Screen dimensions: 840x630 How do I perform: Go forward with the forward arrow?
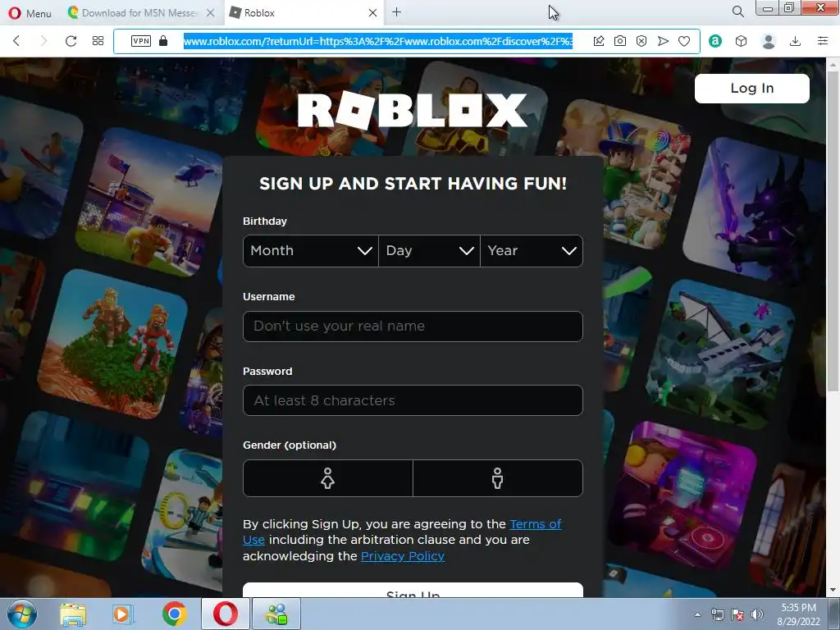point(44,41)
